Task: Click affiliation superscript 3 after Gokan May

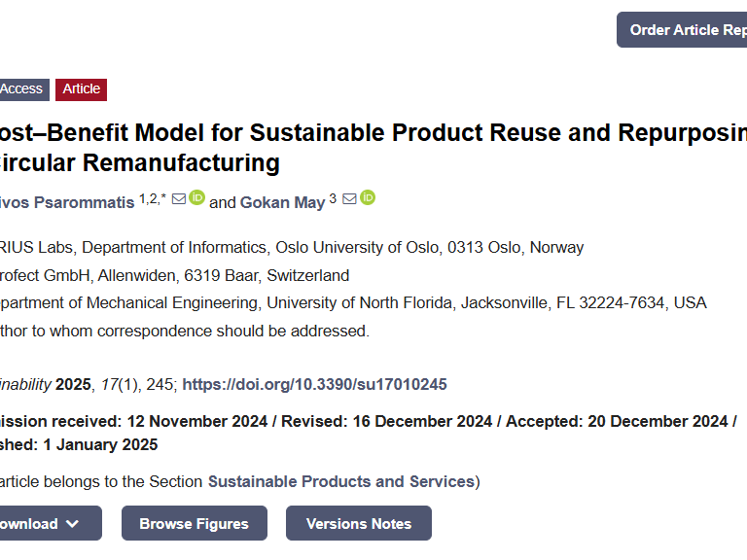Action: [333, 198]
